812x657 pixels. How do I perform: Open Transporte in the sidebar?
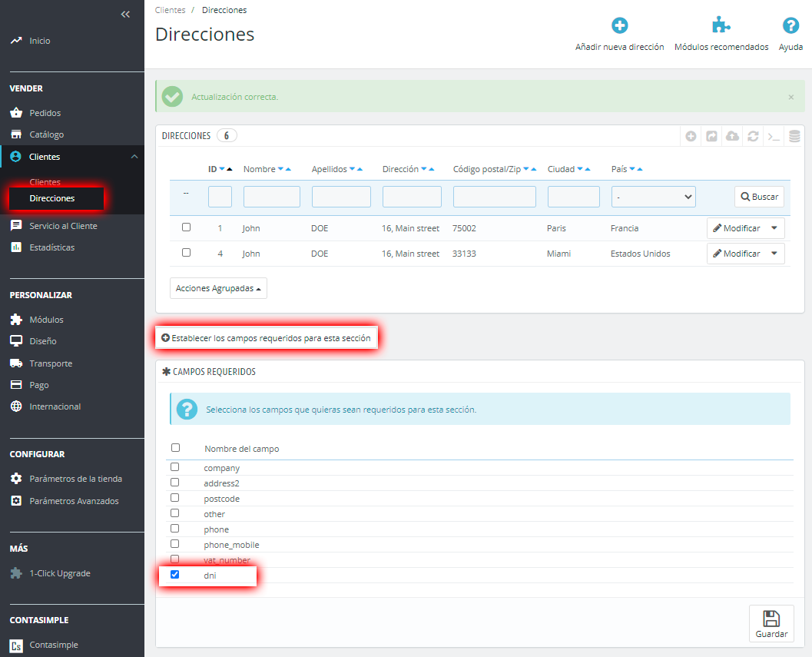pos(51,363)
